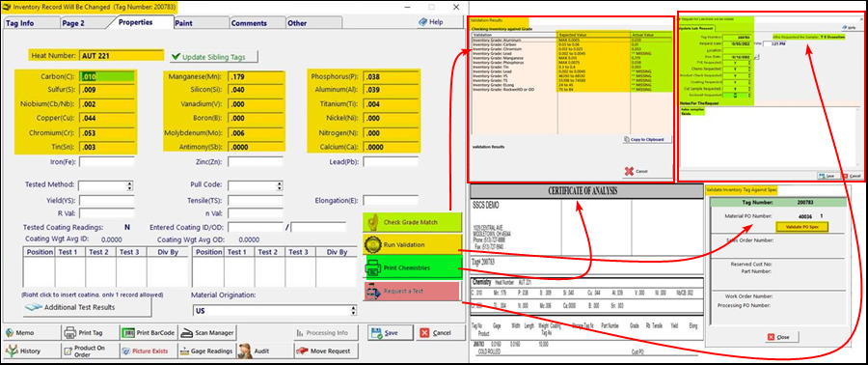The width and height of the screenshot is (868, 365).
Task: Open the Paint tab
Action: [201, 23]
